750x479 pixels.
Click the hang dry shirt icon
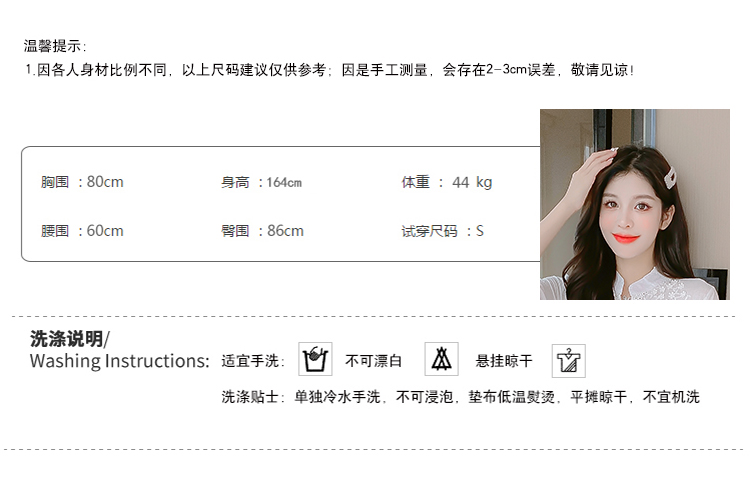[x=569, y=361]
